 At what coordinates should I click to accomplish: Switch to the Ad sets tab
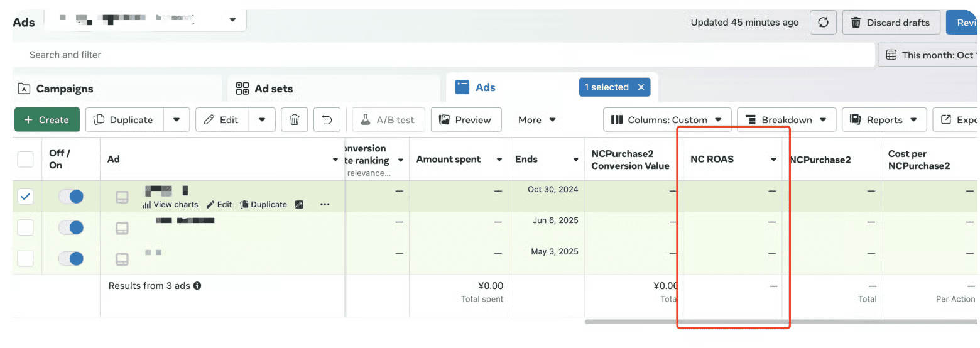[x=334, y=89]
